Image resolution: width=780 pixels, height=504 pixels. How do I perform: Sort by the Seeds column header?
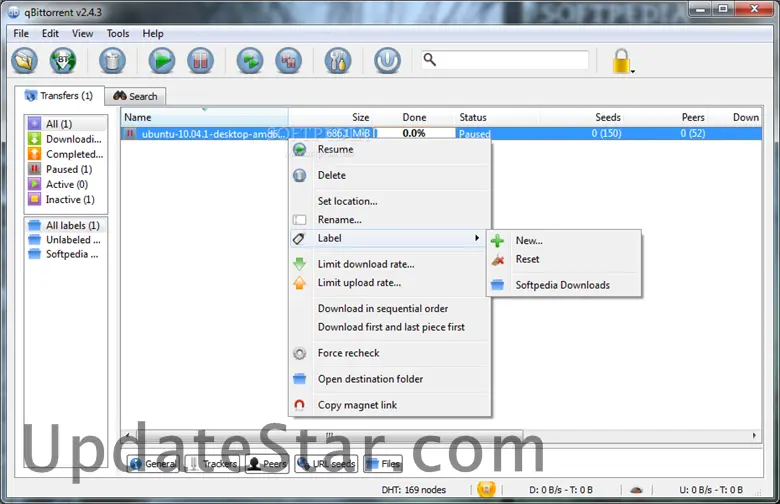pyautogui.click(x=581, y=117)
